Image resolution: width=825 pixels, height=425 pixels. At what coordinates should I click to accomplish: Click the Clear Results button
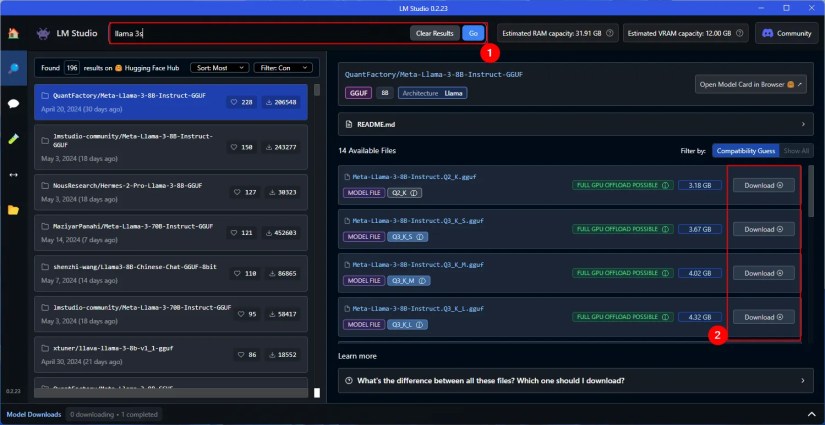coord(435,33)
